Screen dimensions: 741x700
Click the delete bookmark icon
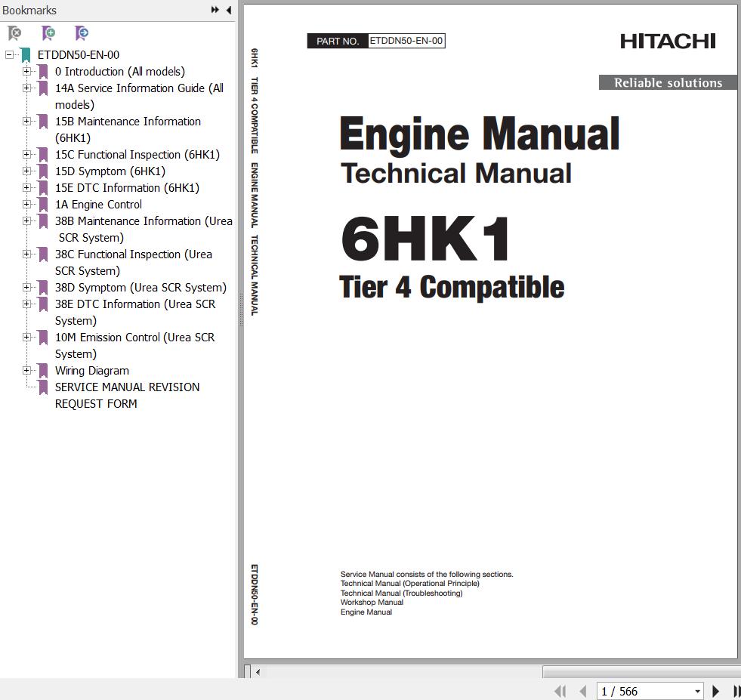14,33
